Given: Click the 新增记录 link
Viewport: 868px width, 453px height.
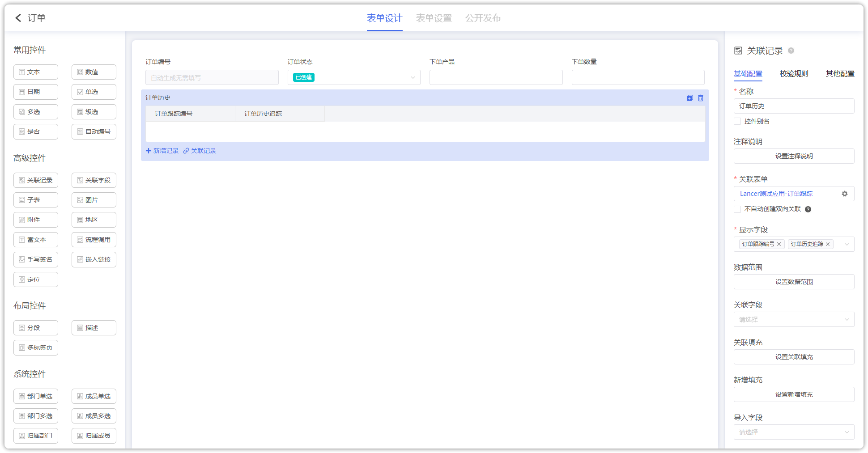Looking at the screenshot, I should pyautogui.click(x=162, y=151).
